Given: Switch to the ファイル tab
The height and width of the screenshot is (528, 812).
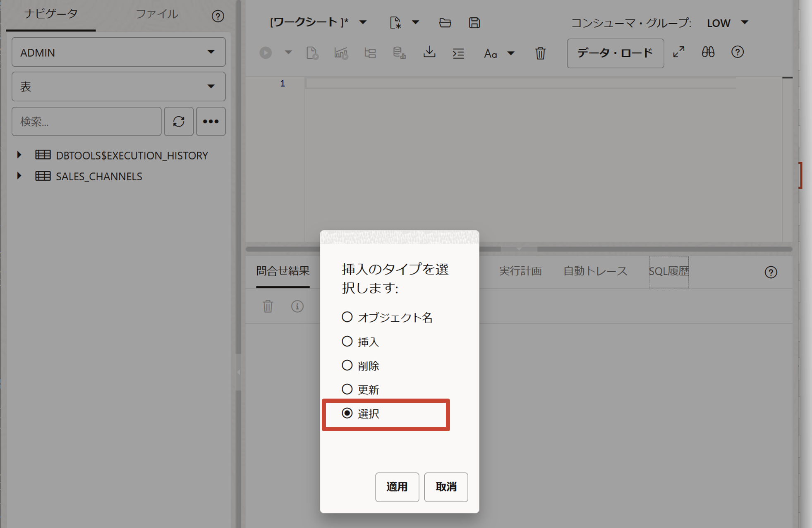Looking at the screenshot, I should pos(157,14).
